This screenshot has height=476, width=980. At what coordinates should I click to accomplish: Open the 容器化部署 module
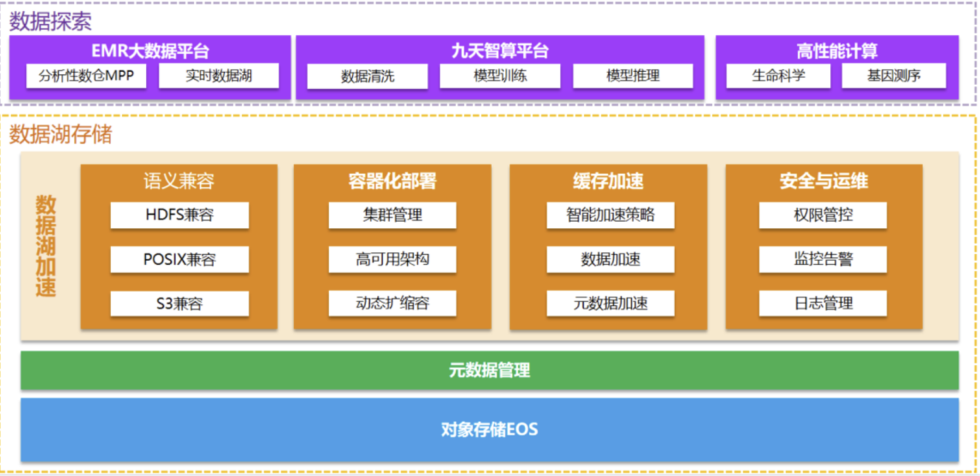tap(391, 181)
